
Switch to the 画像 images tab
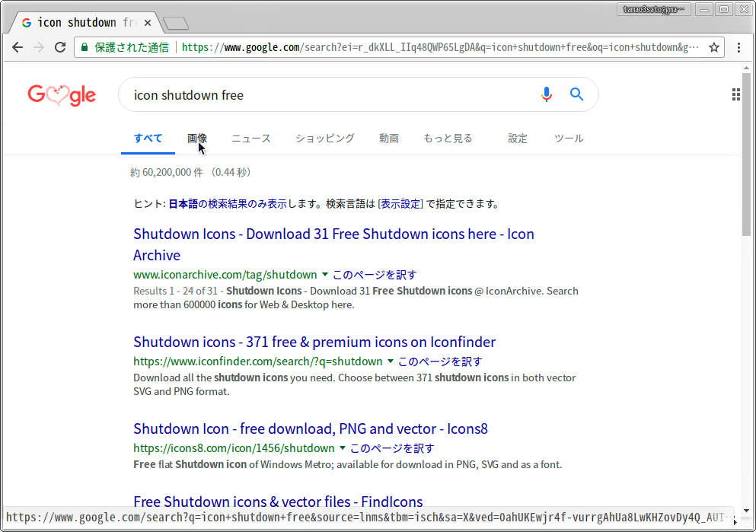click(197, 139)
